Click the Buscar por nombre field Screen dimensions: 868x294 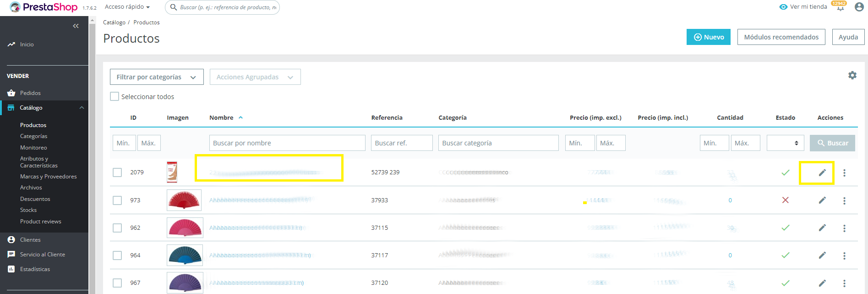[x=287, y=143]
